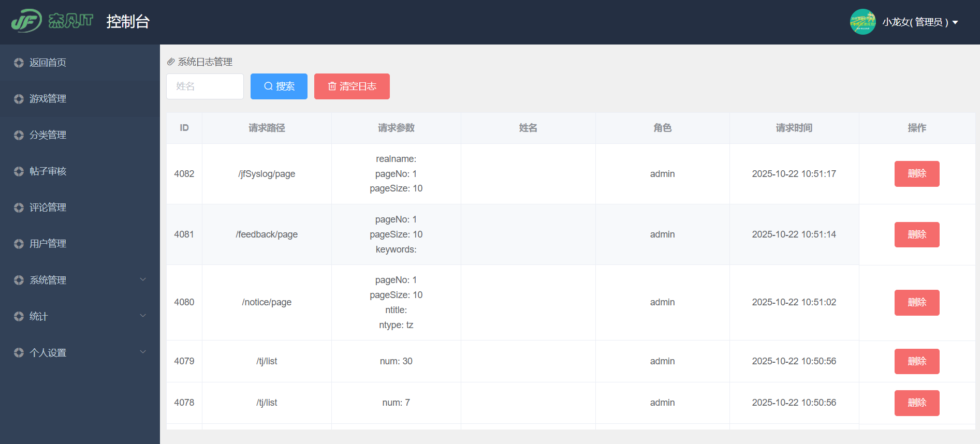Select the /notice/page path cell
This screenshot has width=980, height=444.
pyautogui.click(x=267, y=302)
